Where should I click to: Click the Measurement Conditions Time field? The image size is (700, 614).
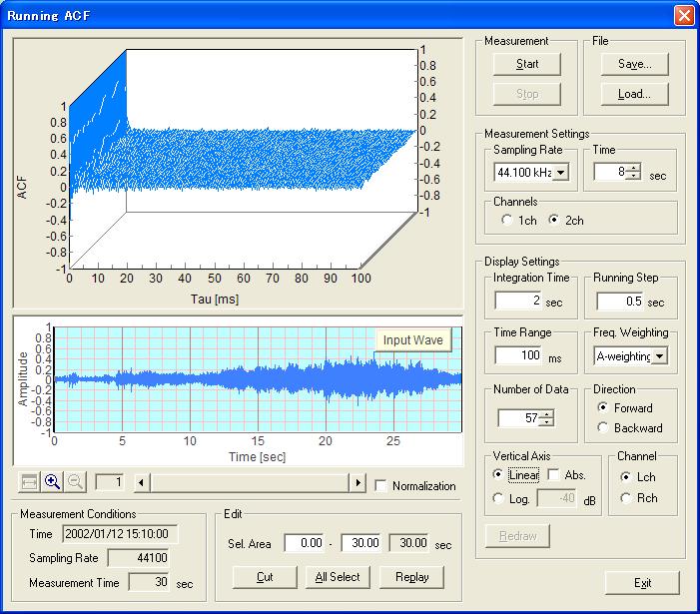click(x=120, y=534)
